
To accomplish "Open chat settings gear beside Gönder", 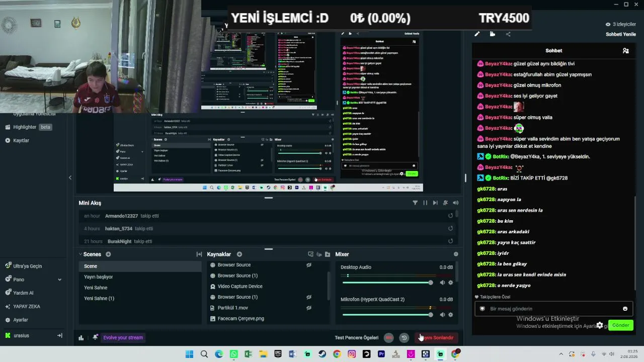I will click(x=600, y=325).
